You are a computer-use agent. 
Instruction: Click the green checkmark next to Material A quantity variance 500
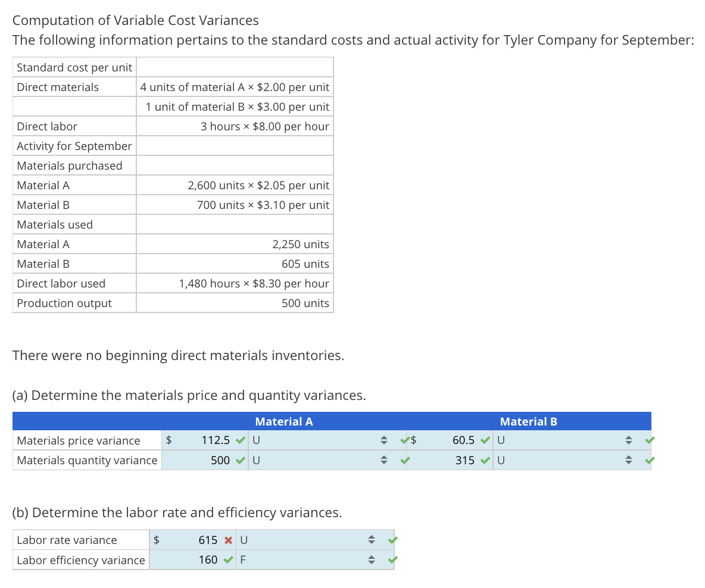coord(241,460)
